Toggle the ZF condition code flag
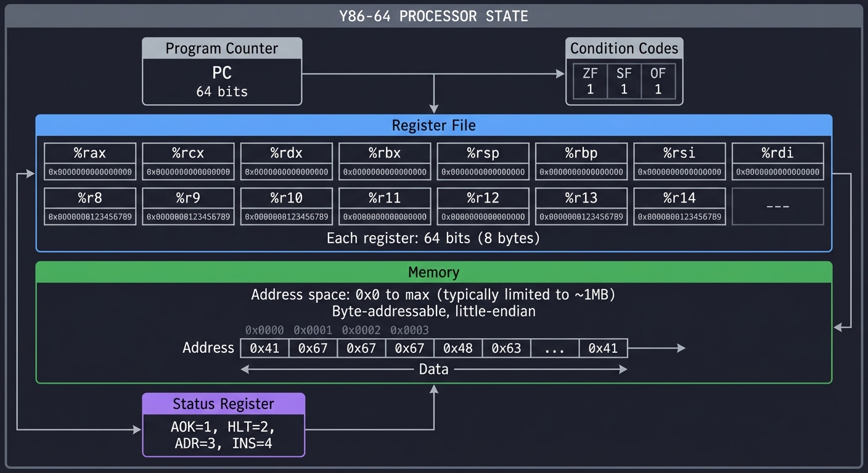 (x=589, y=81)
